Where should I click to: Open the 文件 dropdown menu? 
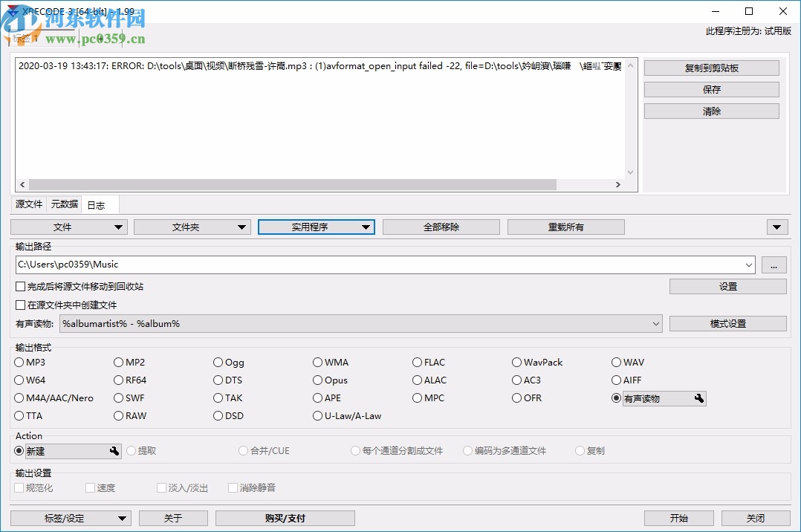click(68, 227)
